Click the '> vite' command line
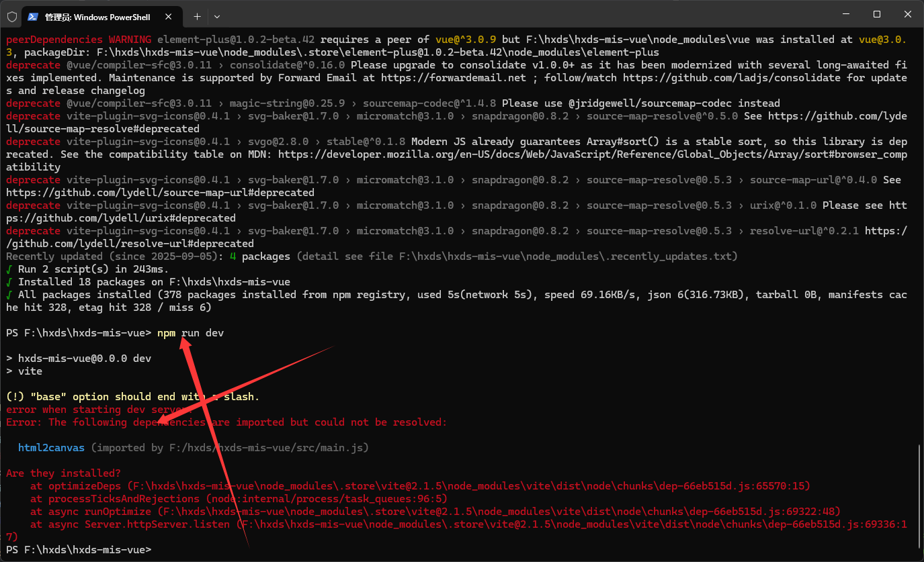The width and height of the screenshot is (924, 562). pyautogui.click(x=24, y=371)
